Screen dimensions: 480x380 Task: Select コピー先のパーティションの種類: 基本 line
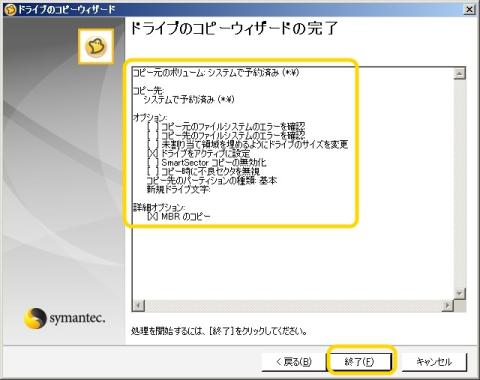[x=212, y=180]
